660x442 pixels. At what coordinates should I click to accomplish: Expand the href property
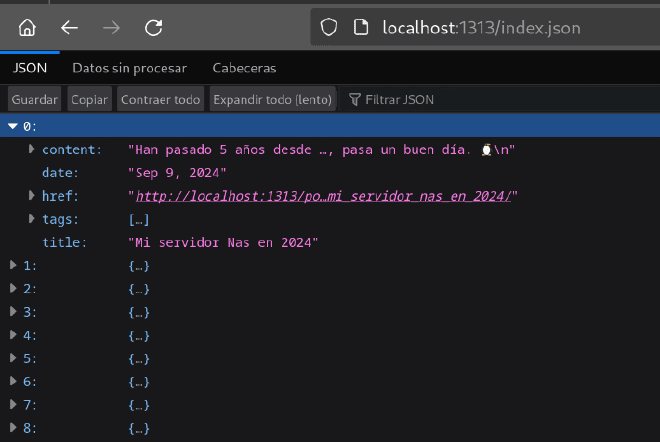coord(31,195)
